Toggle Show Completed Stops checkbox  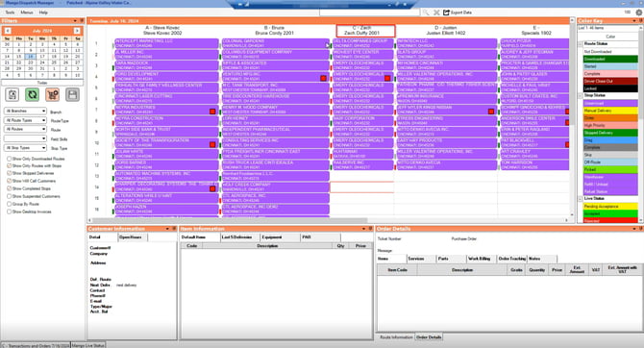[9, 188]
